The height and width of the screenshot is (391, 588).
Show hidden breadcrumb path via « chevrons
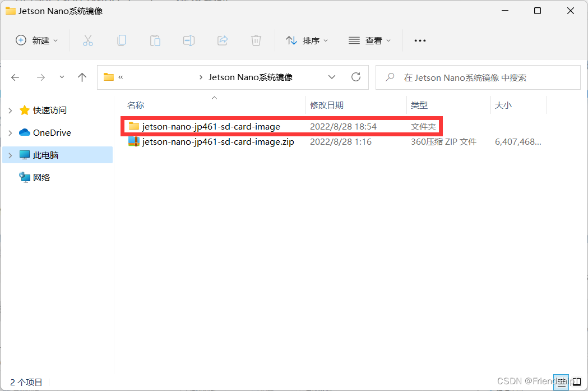(x=121, y=77)
